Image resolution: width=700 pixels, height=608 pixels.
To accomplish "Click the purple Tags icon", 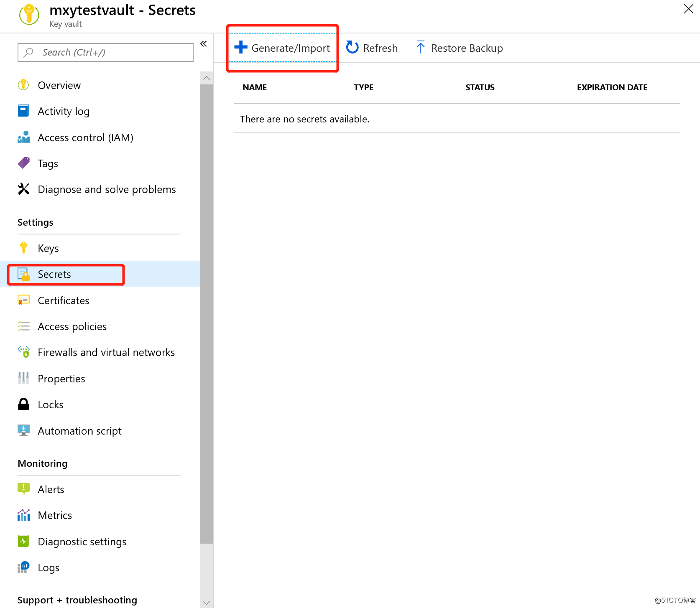I will 23,163.
